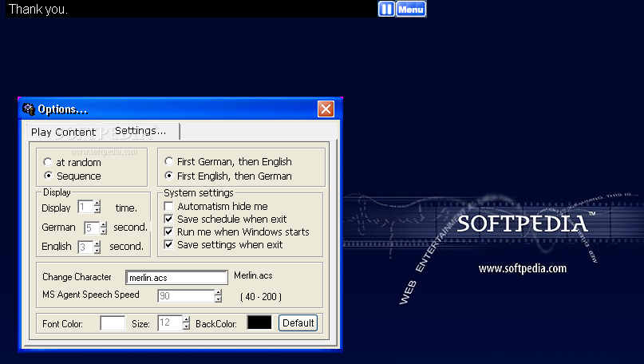Open the Menu button
644x364 pixels.
411,9
